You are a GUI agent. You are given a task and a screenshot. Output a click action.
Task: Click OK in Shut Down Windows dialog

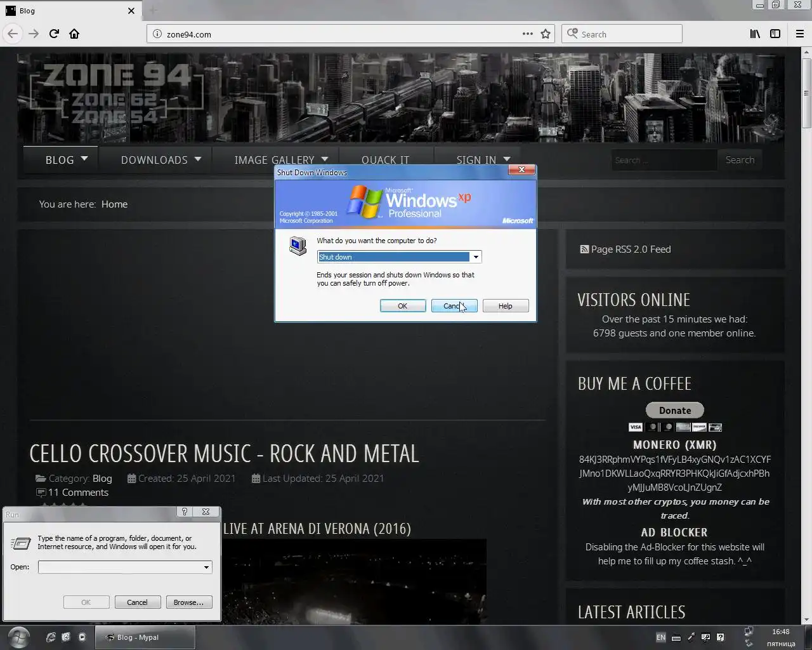(403, 306)
